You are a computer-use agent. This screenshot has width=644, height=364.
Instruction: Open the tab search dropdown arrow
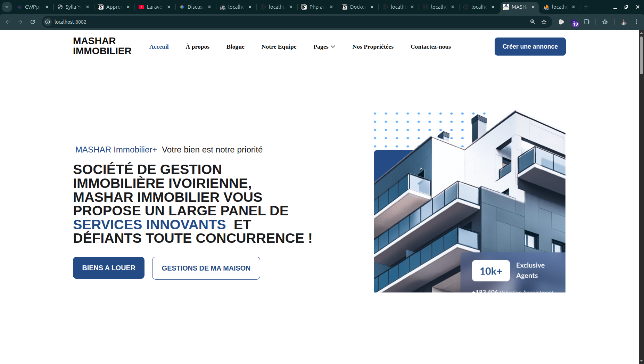pos(7,7)
